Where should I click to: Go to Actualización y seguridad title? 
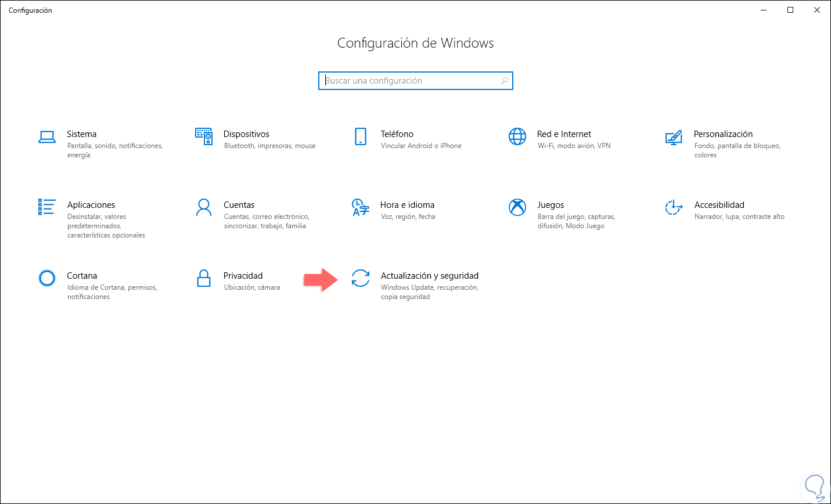[x=430, y=276]
